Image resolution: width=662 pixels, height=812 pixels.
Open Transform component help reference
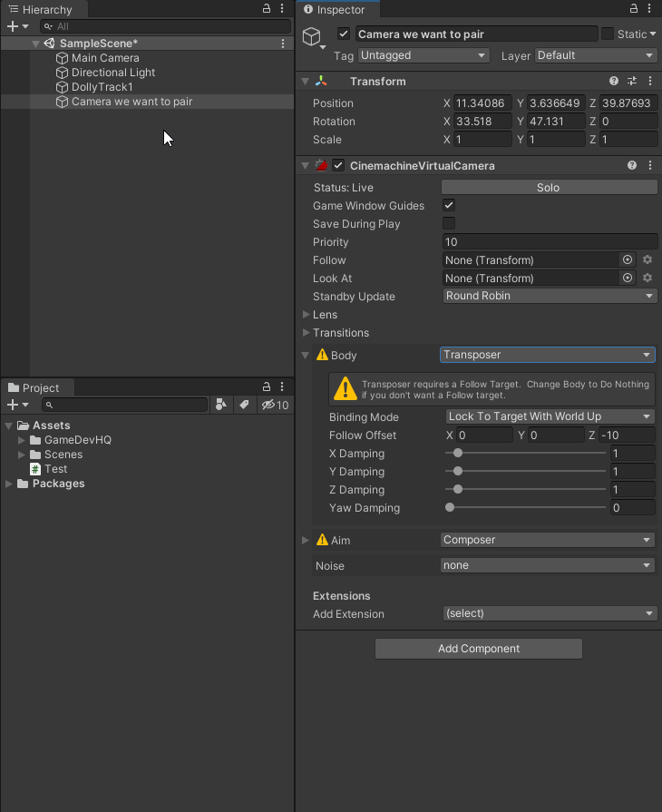[x=614, y=81]
